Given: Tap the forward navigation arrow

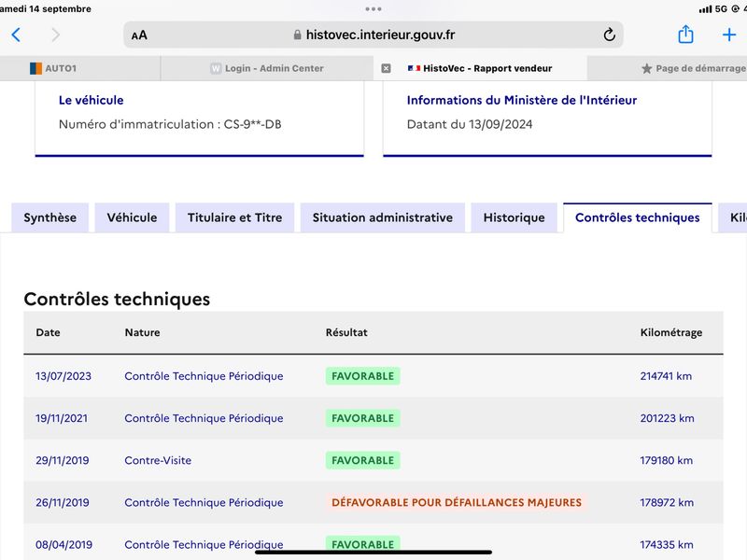Looking at the screenshot, I should tap(56, 35).
